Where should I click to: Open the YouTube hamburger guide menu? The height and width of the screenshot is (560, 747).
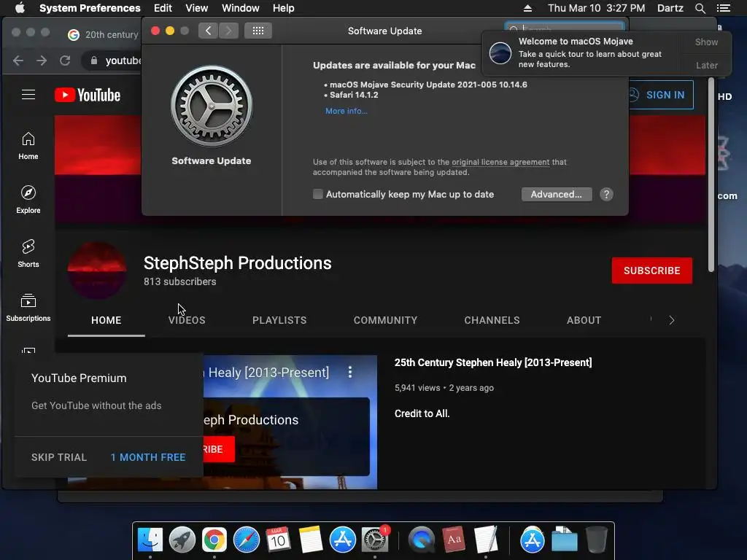click(28, 95)
